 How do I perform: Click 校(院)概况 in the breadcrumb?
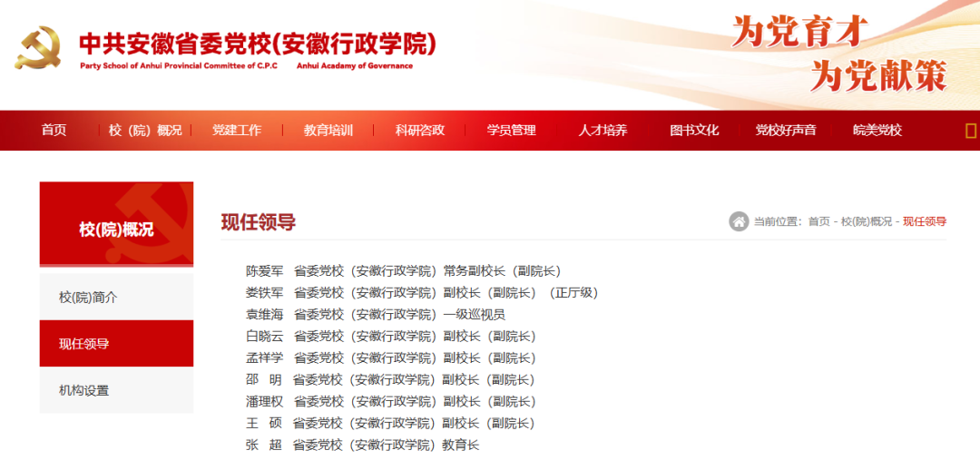(x=867, y=222)
